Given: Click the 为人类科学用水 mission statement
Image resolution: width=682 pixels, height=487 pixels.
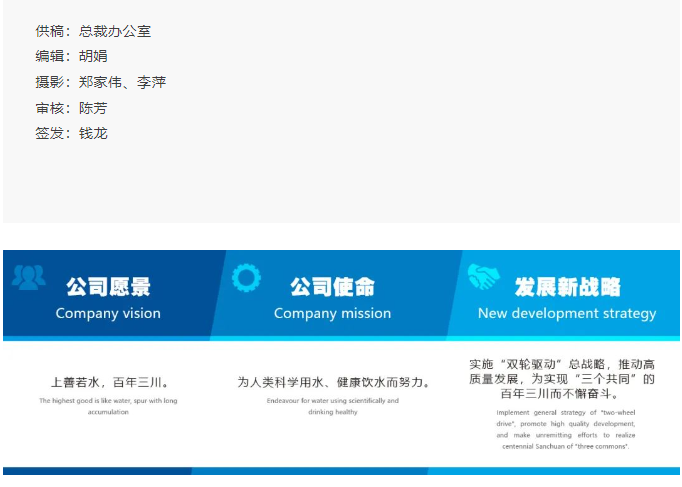Looking at the screenshot, I should [332, 382].
